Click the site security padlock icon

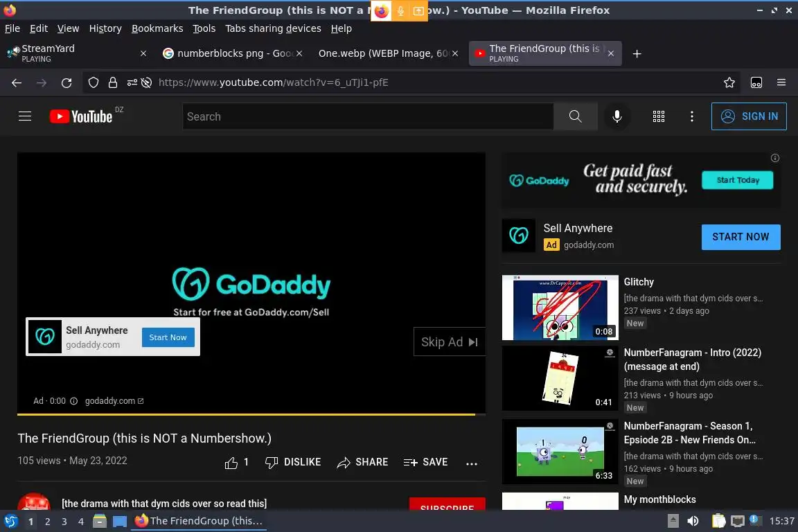(112, 82)
